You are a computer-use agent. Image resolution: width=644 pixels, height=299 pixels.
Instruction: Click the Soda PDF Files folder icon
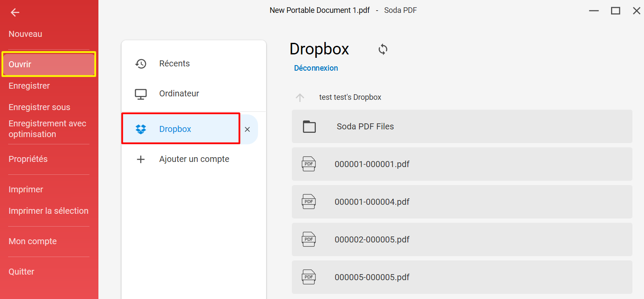coord(309,127)
